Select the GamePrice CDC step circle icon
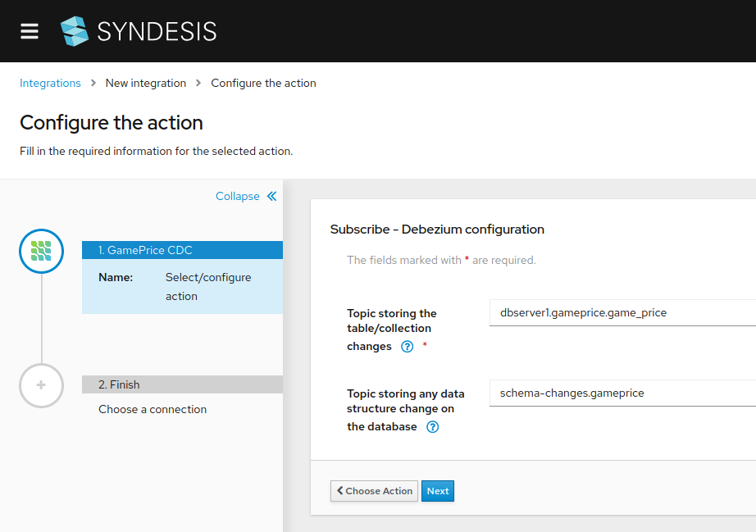 tap(41, 251)
